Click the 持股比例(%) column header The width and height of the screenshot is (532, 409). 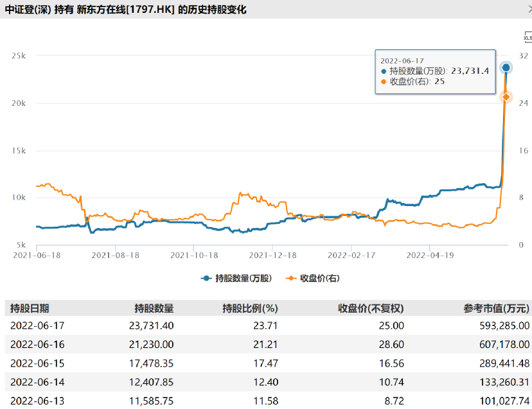tap(250, 308)
